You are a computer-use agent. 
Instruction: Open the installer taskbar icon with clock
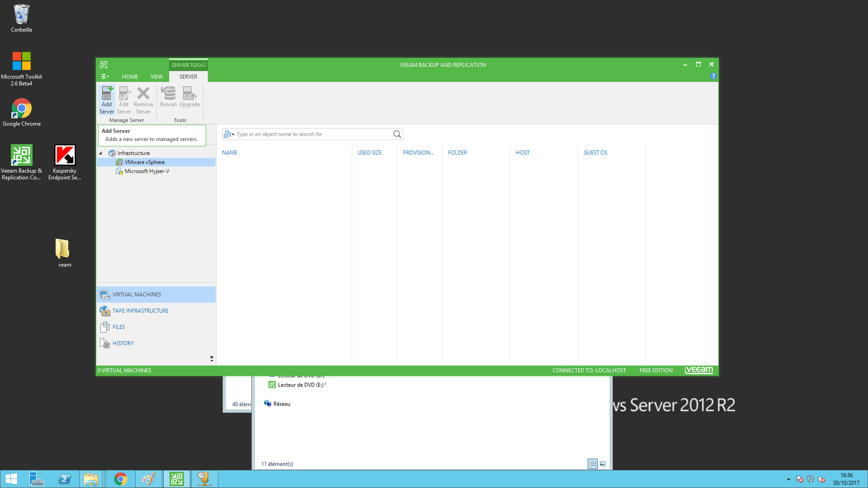[x=204, y=479]
